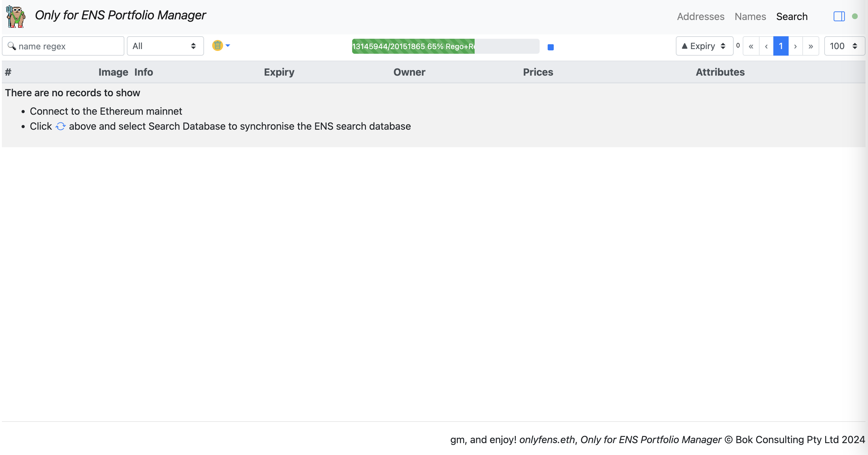The width and height of the screenshot is (868, 455).
Task: Click the sloth mascot logo
Action: [16, 16]
